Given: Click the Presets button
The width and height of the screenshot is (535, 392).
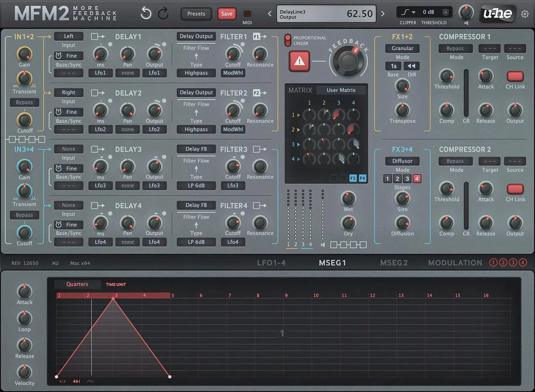Looking at the screenshot, I should [x=196, y=14].
